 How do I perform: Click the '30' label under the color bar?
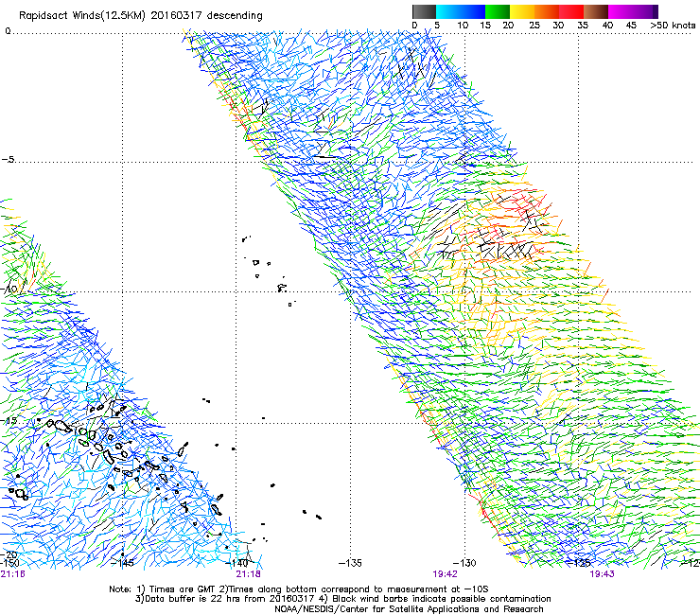[558, 26]
